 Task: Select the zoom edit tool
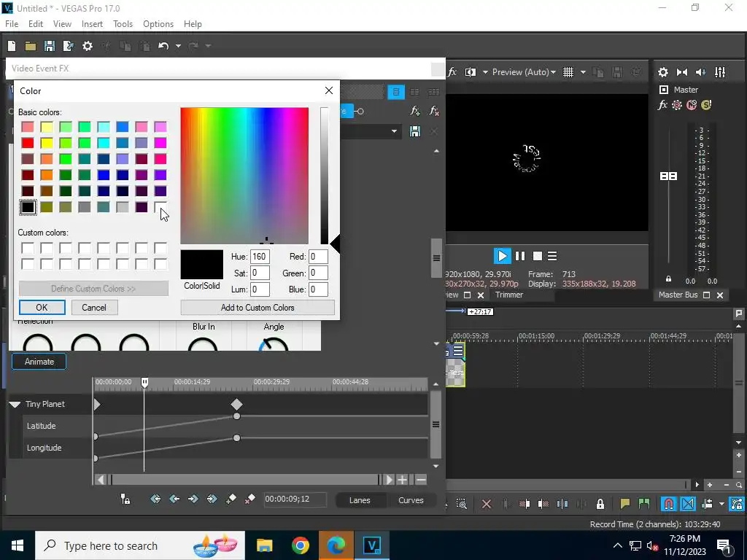click(x=462, y=504)
